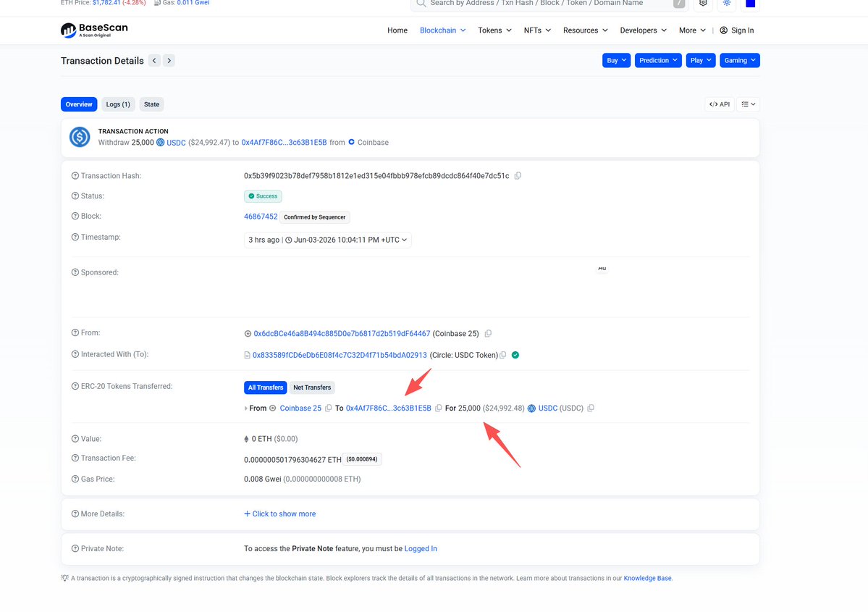Screen dimensions: 868x612
Task: Copy USDC token address in transfers row
Action: coord(591,408)
